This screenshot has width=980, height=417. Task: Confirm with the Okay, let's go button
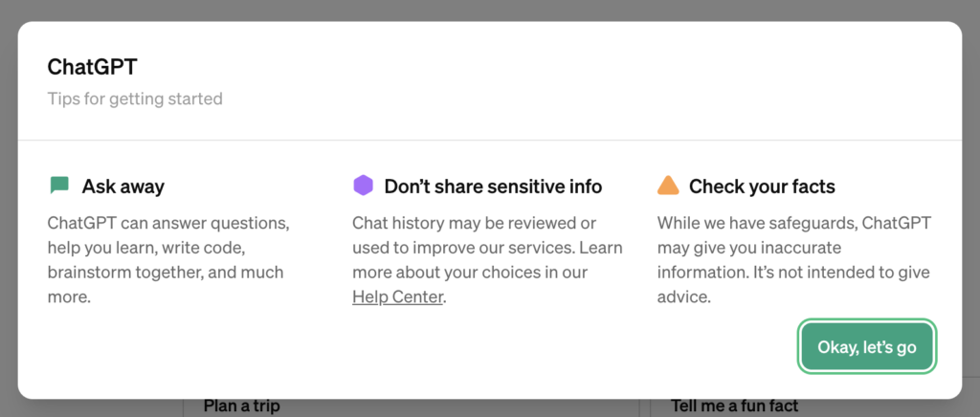point(867,347)
